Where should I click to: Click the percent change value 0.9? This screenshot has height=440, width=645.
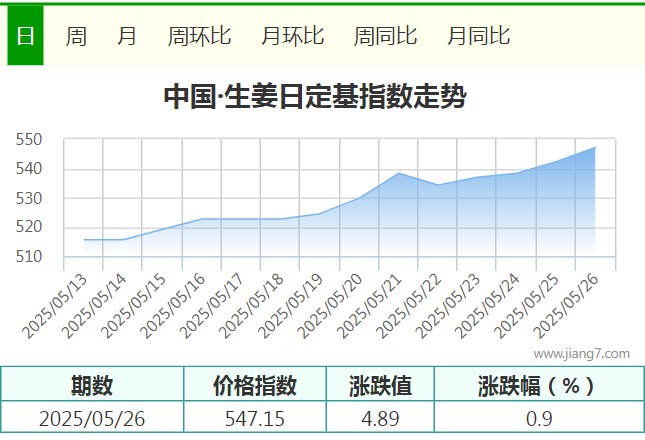coord(539,419)
